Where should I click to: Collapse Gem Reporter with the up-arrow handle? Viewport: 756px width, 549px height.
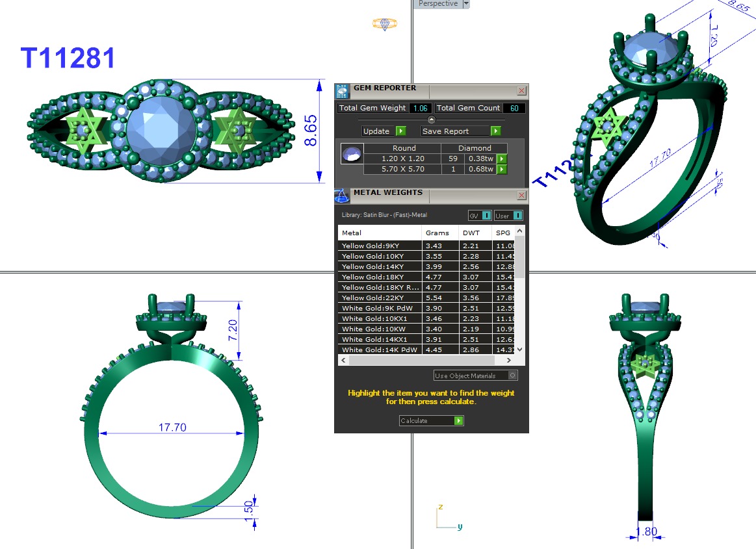point(431,120)
